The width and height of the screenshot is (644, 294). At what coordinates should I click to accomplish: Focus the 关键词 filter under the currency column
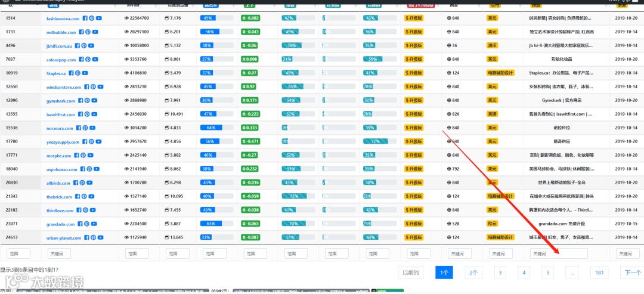501,254
